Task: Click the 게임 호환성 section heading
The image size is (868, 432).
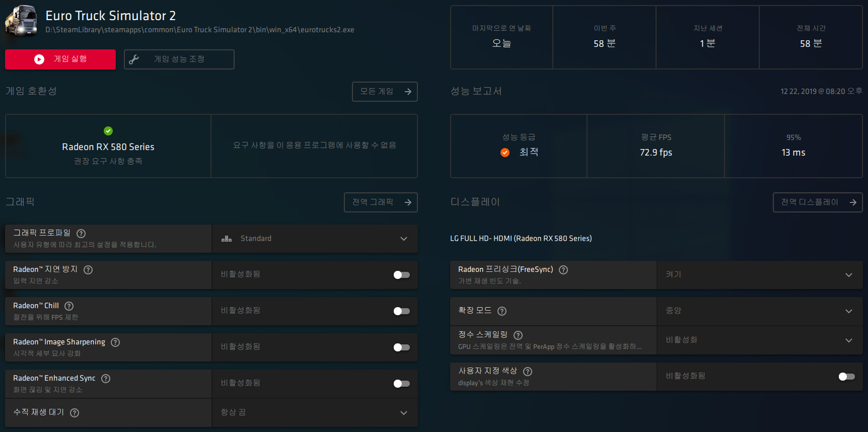Action: click(x=31, y=91)
